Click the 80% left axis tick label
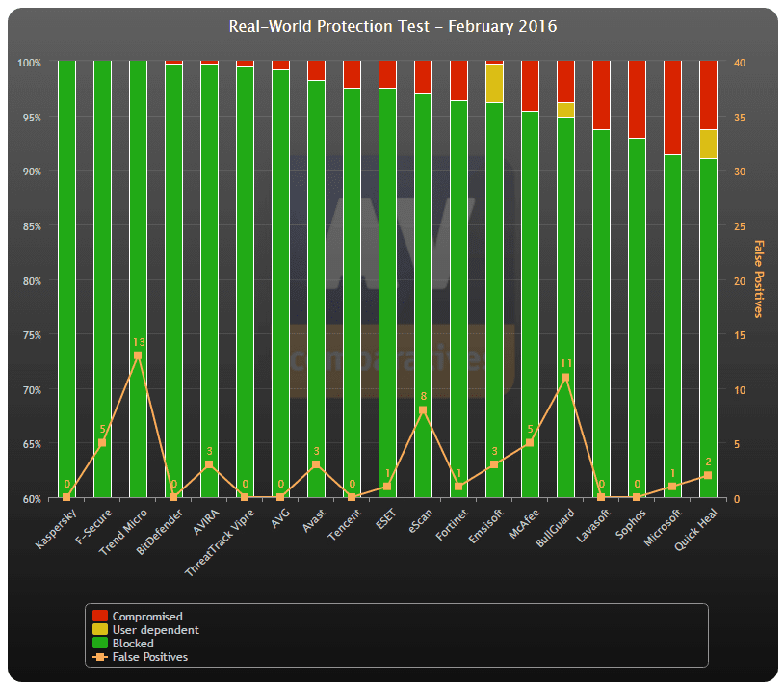 (32, 281)
